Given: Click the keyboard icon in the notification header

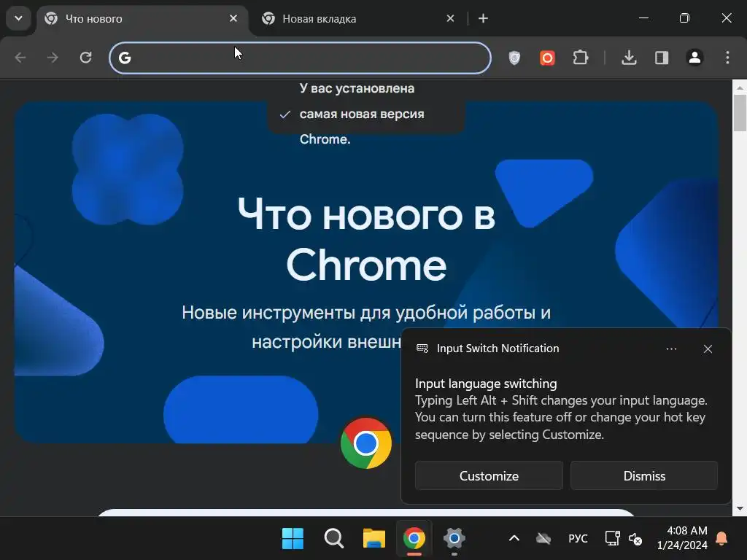Looking at the screenshot, I should click(x=422, y=348).
